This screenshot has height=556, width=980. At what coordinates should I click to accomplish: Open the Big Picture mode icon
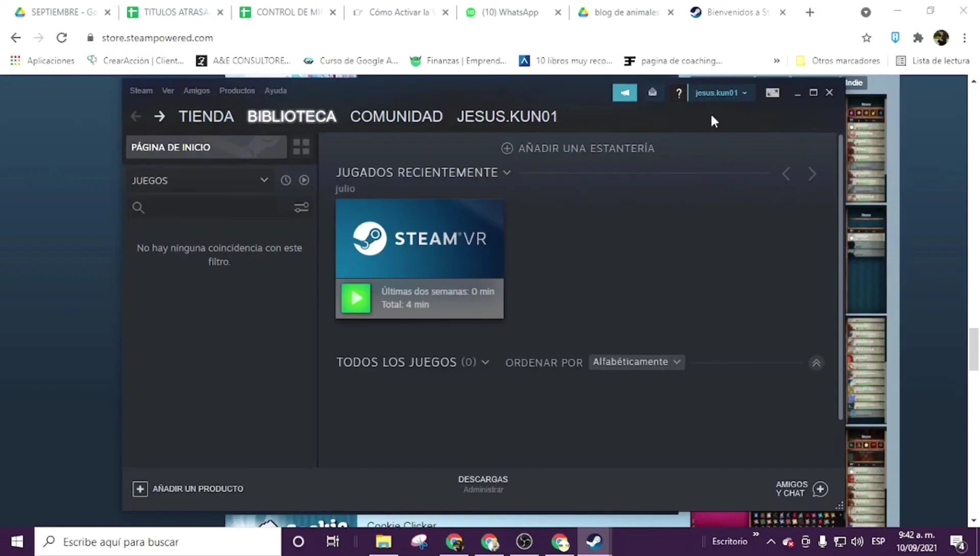(x=772, y=92)
